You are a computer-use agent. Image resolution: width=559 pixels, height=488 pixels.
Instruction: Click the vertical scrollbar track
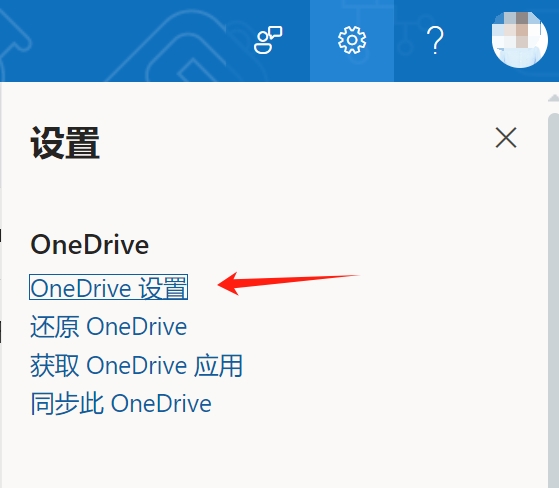point(553,299)
